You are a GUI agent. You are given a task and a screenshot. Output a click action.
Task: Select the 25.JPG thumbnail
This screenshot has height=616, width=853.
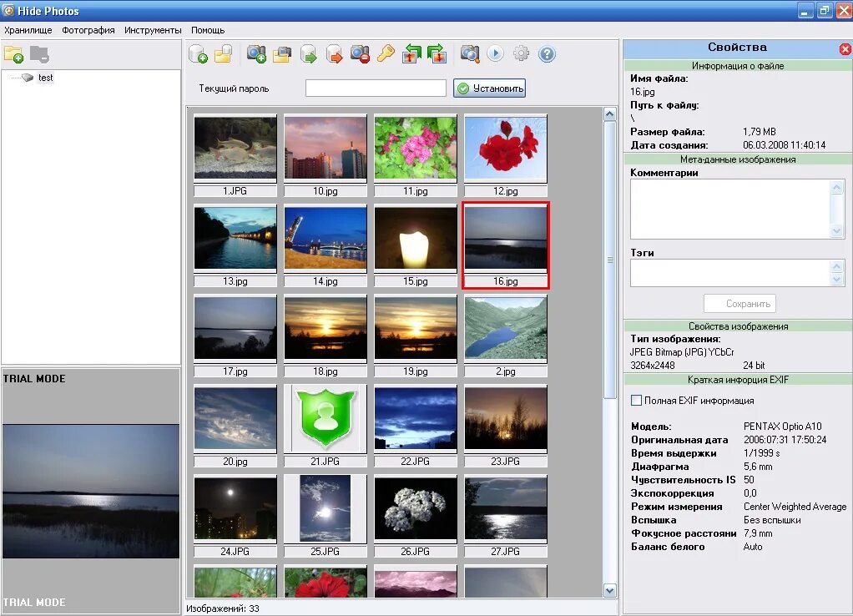click(326, 508)
